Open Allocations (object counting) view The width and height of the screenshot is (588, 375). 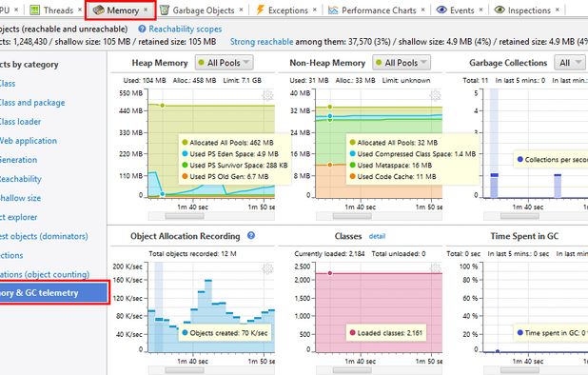click(45, 274)
